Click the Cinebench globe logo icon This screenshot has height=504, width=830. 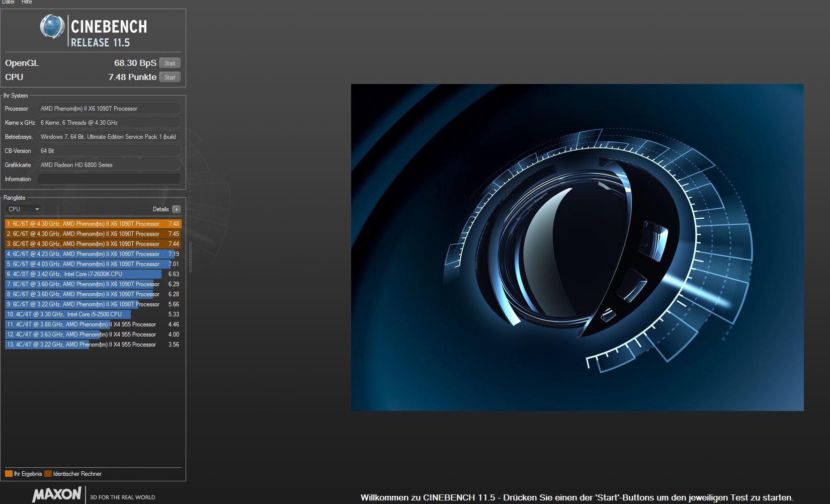coord(52,27)
